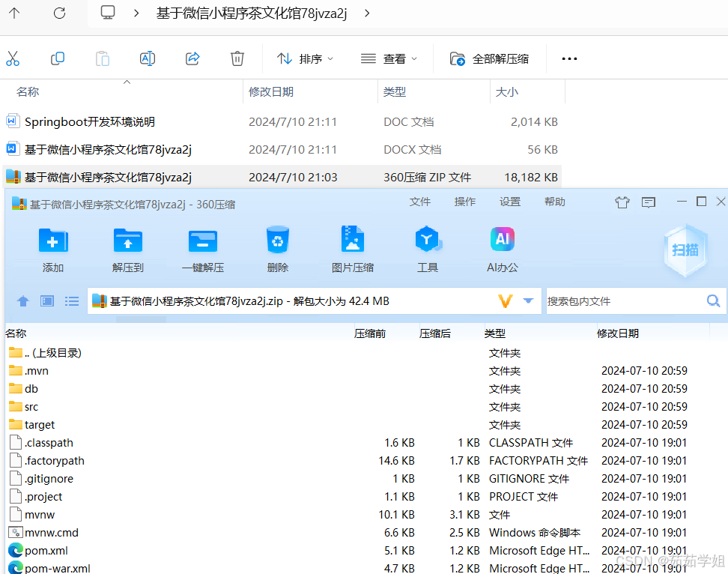
Task: Click the 添加 add icon in 360压缩
Action: [x=53, y=241]
